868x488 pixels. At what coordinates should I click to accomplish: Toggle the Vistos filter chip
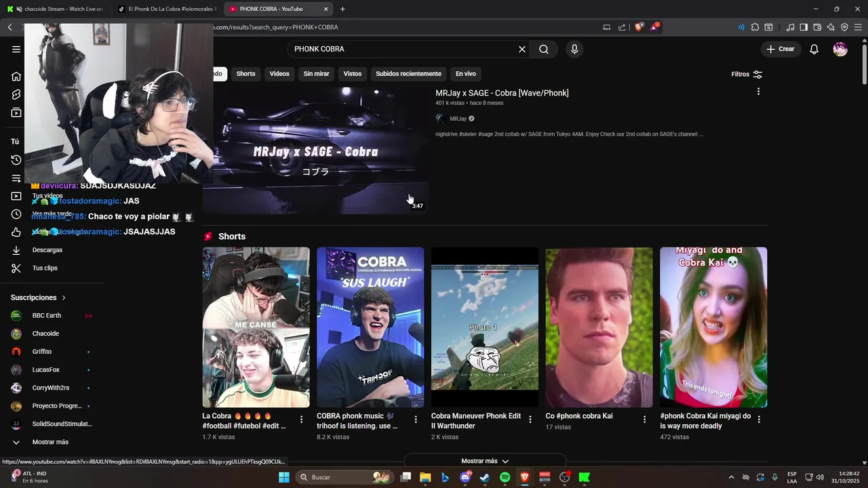353,73
